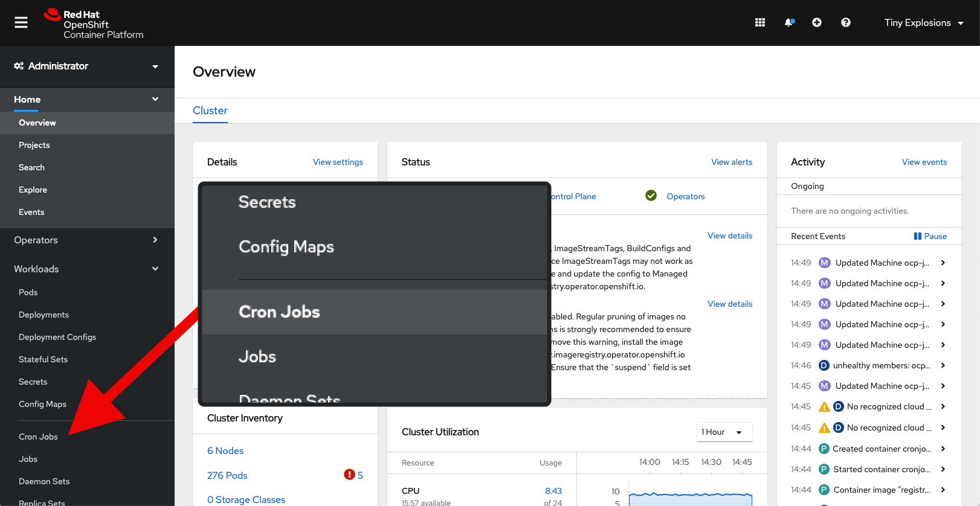Collapse the Home navigation section

pos(87,100)
